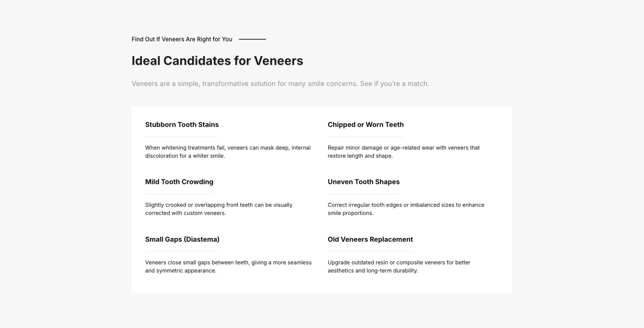
Task: Click the veneers close small gaps description
Action: pyautogui.click(x=228, y=267)
